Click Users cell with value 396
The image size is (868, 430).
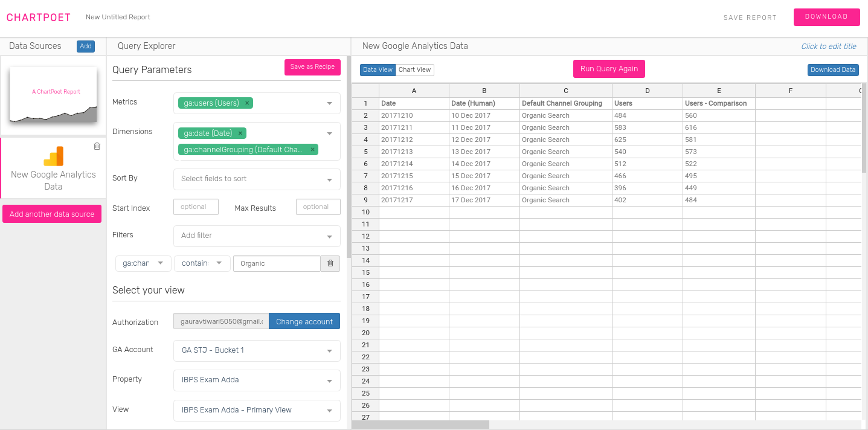tap(648, 188)
